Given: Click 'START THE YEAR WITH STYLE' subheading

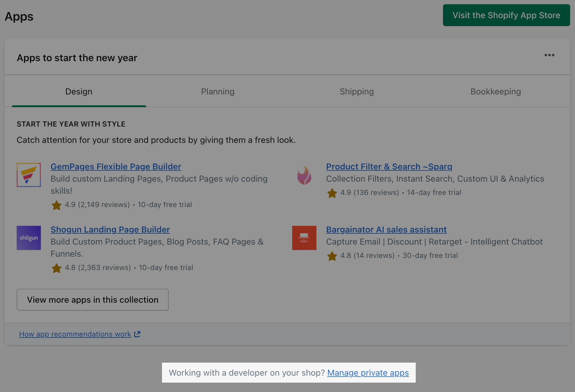Looking at the screenshot, I should point(71,124).
